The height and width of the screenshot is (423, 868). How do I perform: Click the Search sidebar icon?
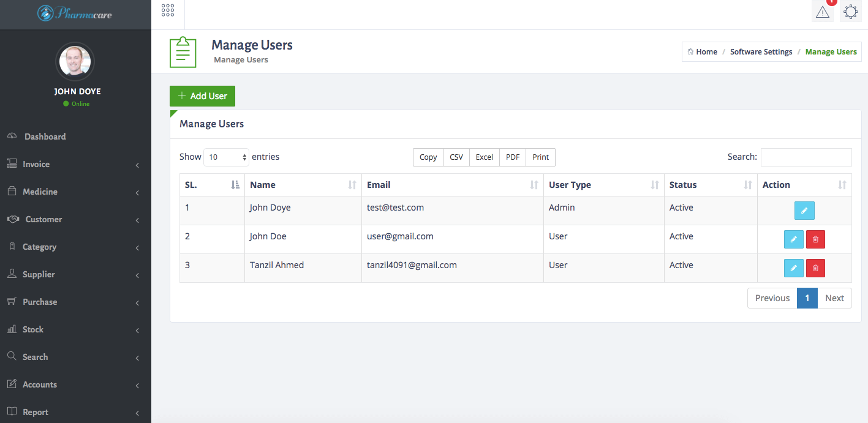click(13, 357)
